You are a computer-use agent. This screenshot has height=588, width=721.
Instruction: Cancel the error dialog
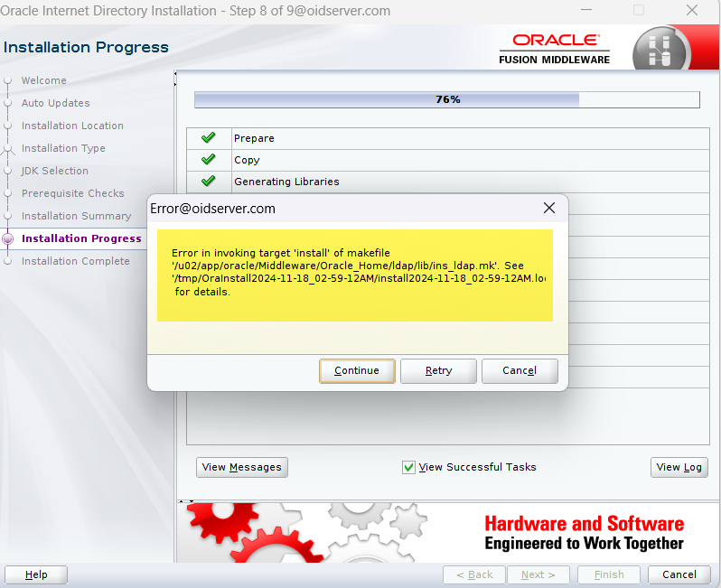[520, 370]
